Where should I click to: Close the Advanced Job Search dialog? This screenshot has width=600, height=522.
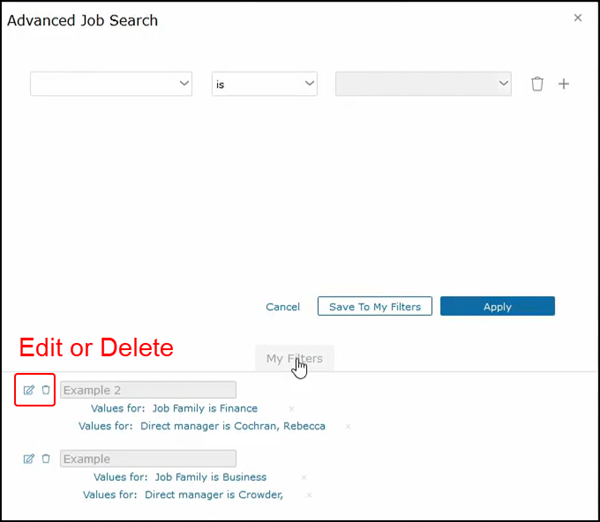pyautogui.click(x=577, y=18)
